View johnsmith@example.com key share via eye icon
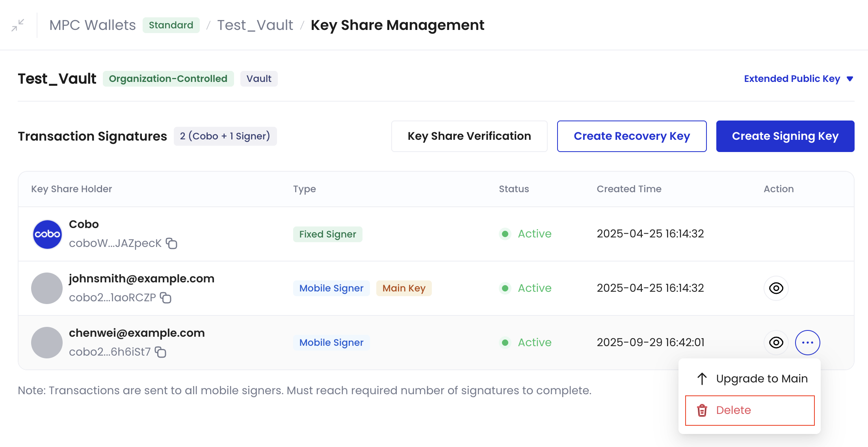 pyautogui.click(x=776, y=288)
